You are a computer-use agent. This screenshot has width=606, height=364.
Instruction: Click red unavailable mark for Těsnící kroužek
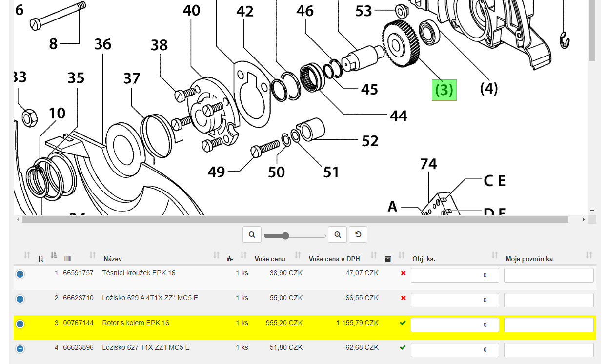403,273
